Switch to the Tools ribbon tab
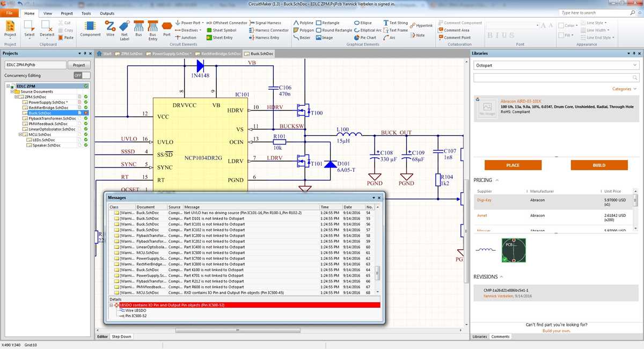Image resolution: width=644 pixels, height=349 pixels. [86, 13]
